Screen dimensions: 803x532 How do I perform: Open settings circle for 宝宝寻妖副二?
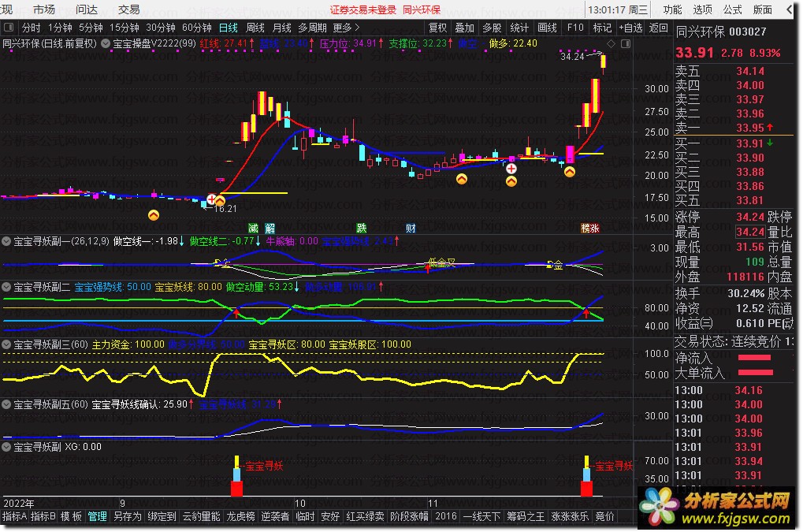[6, 287]
